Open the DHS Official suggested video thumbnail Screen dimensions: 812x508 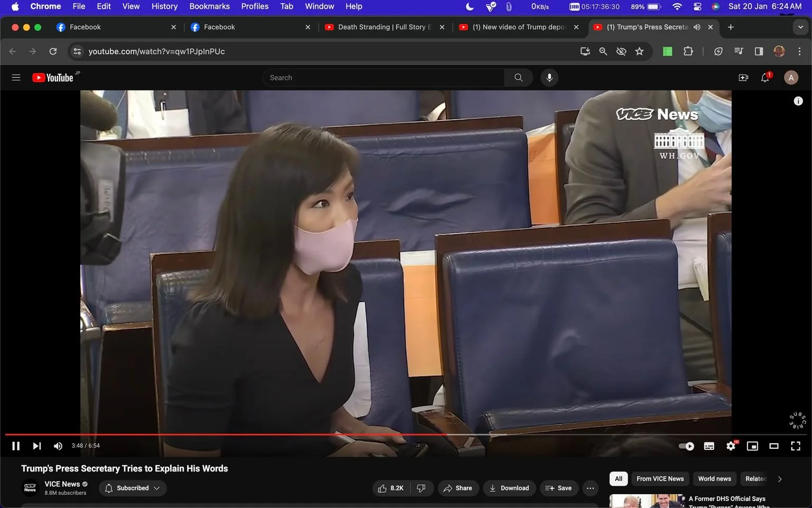coord(647,501)
